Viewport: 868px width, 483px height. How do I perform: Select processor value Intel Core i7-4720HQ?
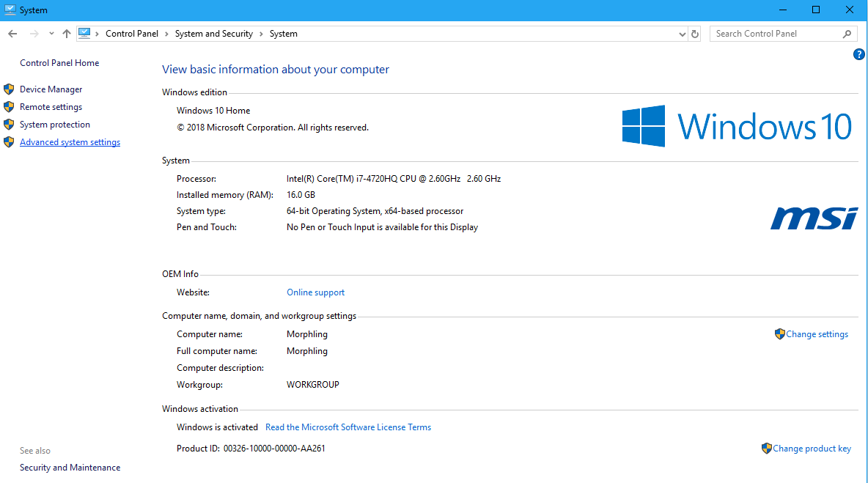[x=394, y=179]
